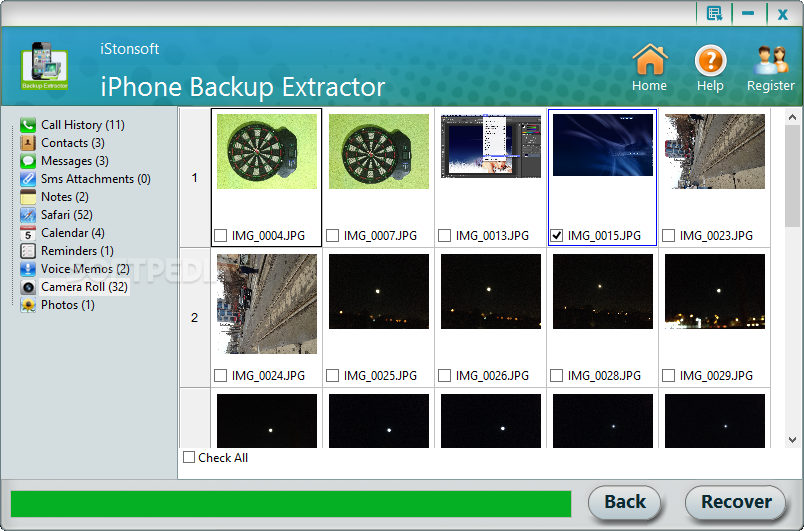Click the green progress bar
Image resolution: width=804 pixels, height=531 pixels.
point(291,504)
